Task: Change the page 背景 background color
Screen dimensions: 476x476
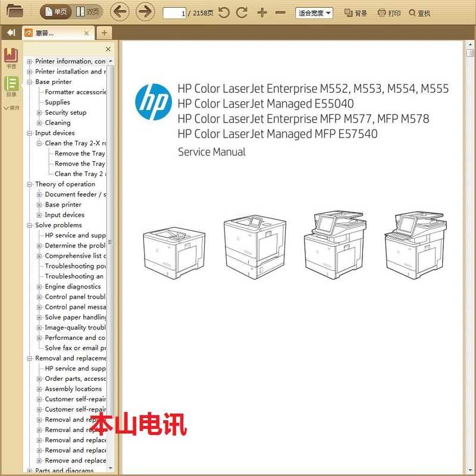Action: pyautogui.click(x=355, y=12)
